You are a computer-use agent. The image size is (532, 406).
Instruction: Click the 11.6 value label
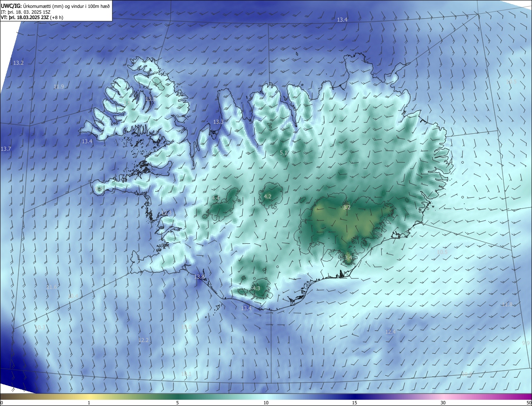point(52,287)
